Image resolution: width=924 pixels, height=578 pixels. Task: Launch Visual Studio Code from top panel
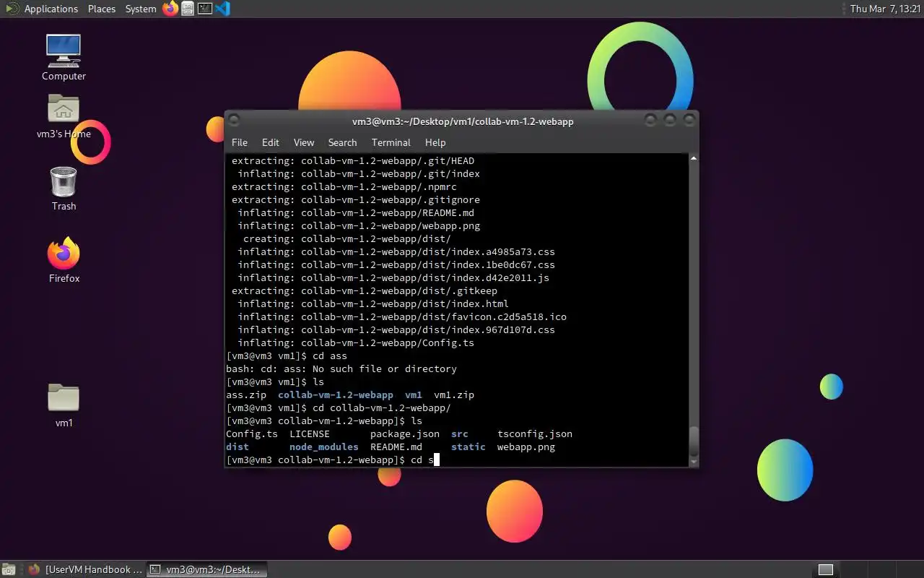(223, 9)
